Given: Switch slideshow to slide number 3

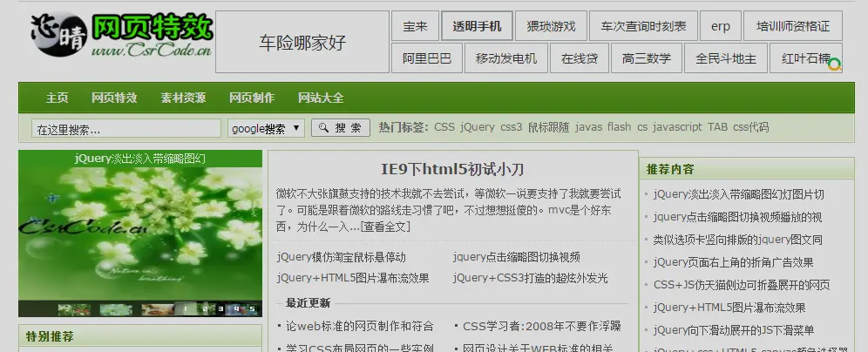Looking at the screenshot, I should pyautogui.click(x=220, y=308).
